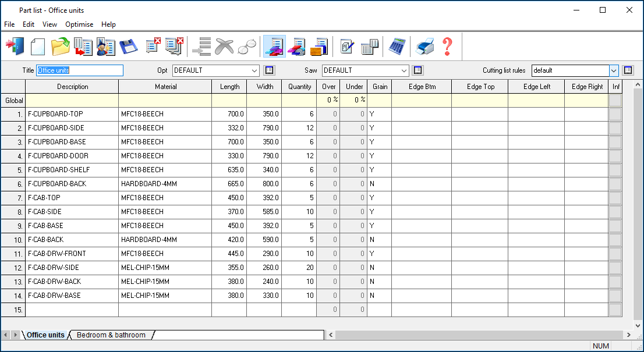Viewport: 644px width, 352px height.
Task: Click the box with pencil edit icon
Action: coord(348,46)
